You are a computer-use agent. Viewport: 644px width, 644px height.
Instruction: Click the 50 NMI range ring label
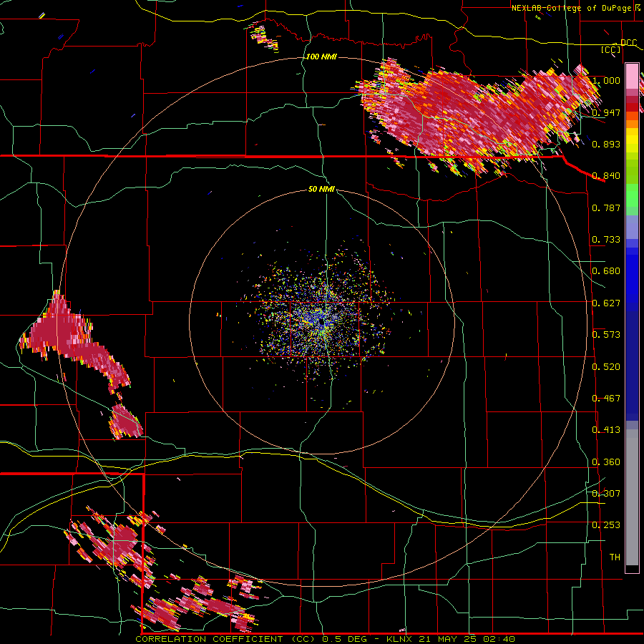pyautogui.click(x=321, y=190)
